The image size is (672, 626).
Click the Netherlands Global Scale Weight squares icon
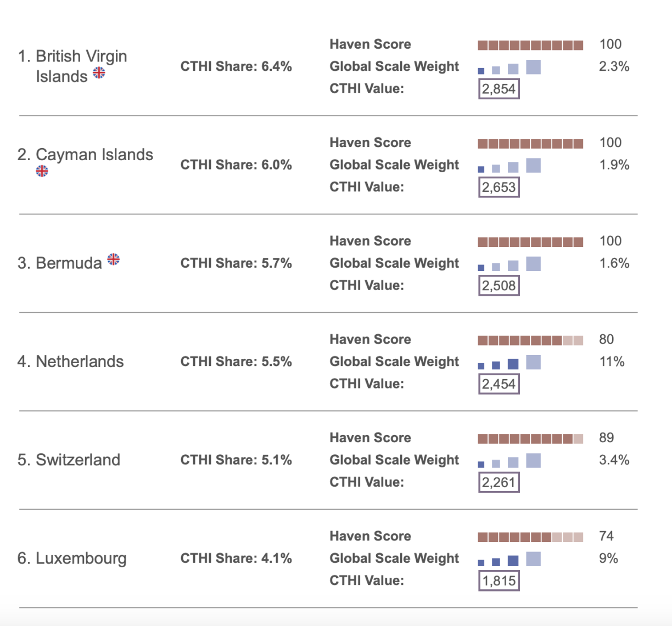(x=509, y=363)
